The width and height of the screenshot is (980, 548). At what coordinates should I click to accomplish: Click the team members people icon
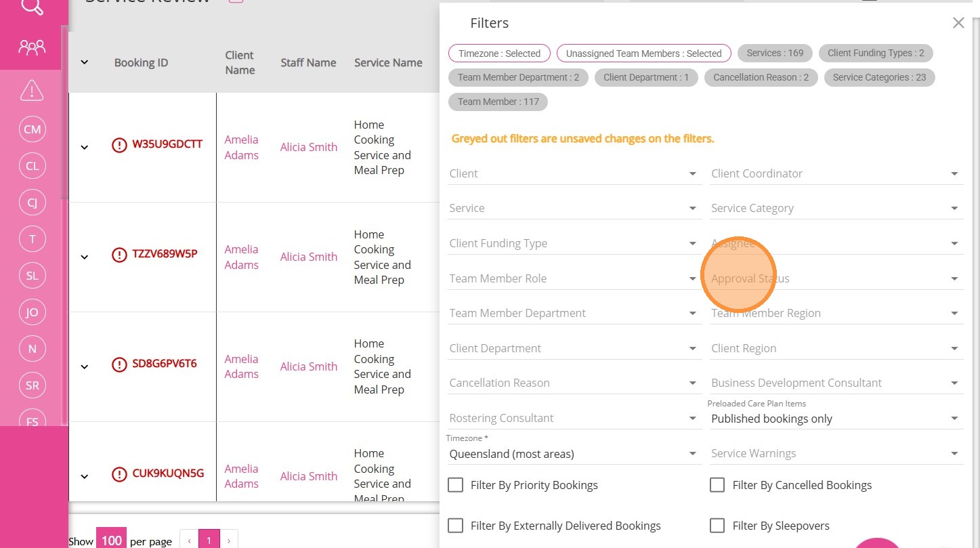coord(32,47)
